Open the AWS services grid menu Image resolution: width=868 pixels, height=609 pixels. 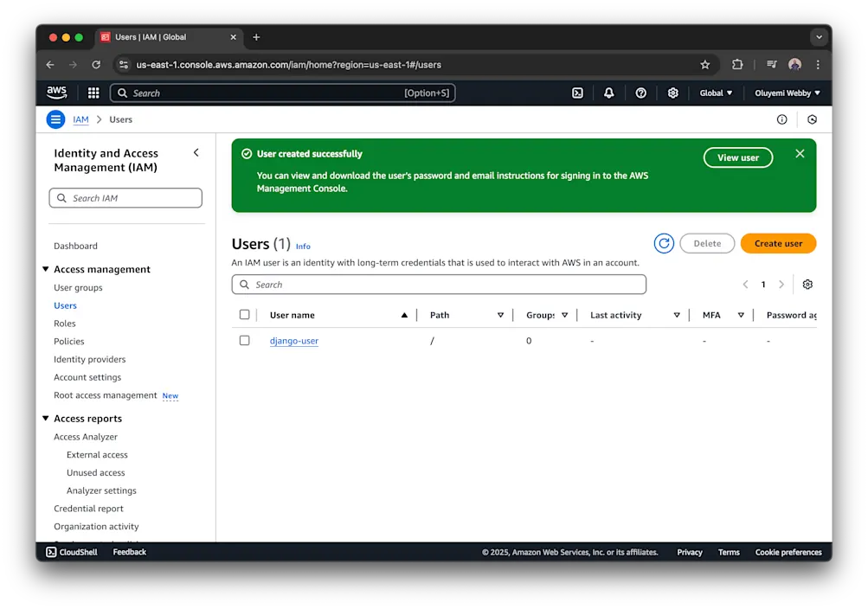click(x=93, y=93)
